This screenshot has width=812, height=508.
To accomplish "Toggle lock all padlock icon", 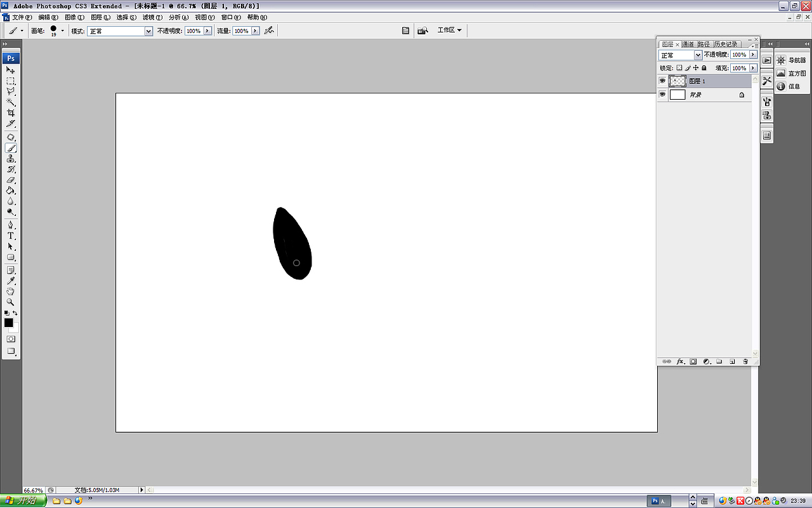I will (704, 68).
